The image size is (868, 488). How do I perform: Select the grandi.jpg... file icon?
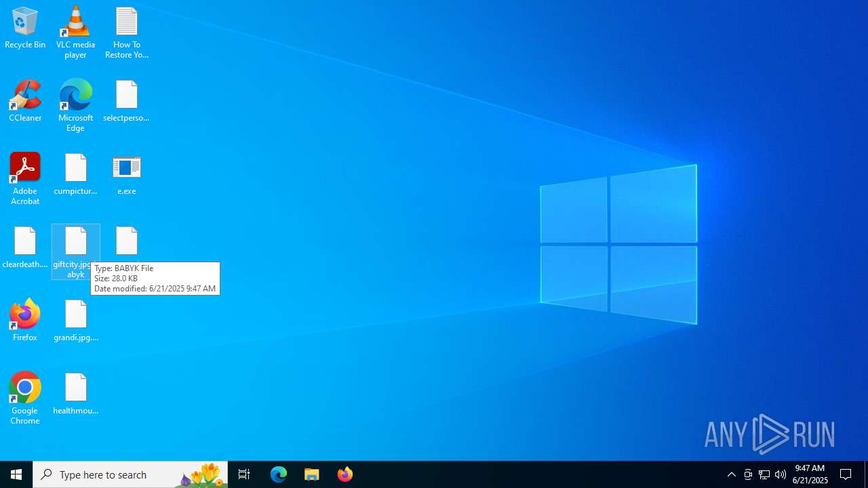coord(75,321)
